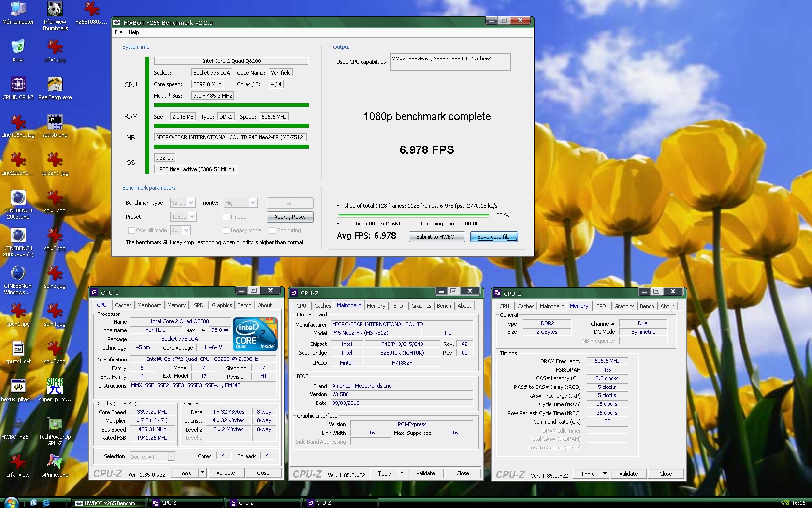Click Close in Memory tab CPU-Z window
Screen dimensions: 812x508
666,474
